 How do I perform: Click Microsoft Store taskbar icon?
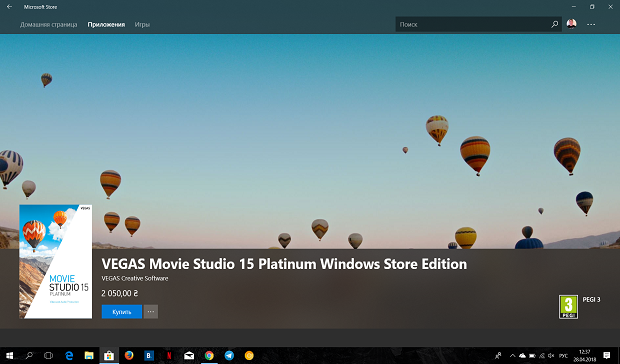[109, 356]
